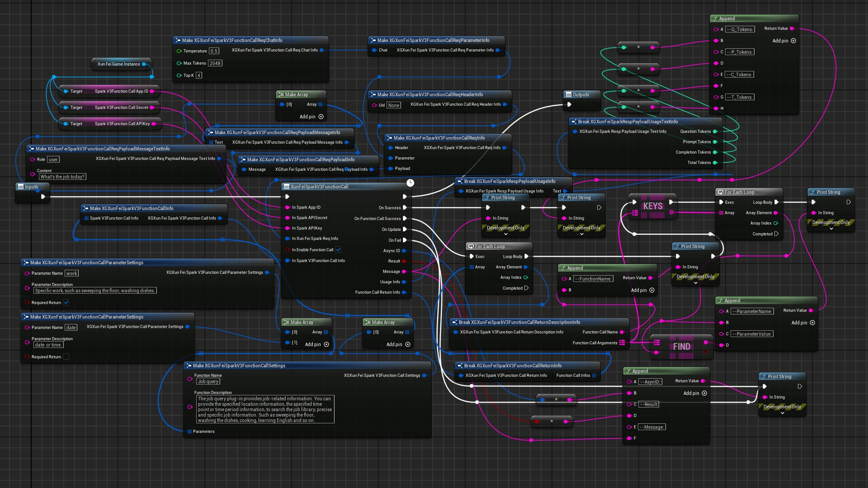Click the Outputs node exec input arrow
This screenshot has width=868, height=488.
click(x=569, y=104)
